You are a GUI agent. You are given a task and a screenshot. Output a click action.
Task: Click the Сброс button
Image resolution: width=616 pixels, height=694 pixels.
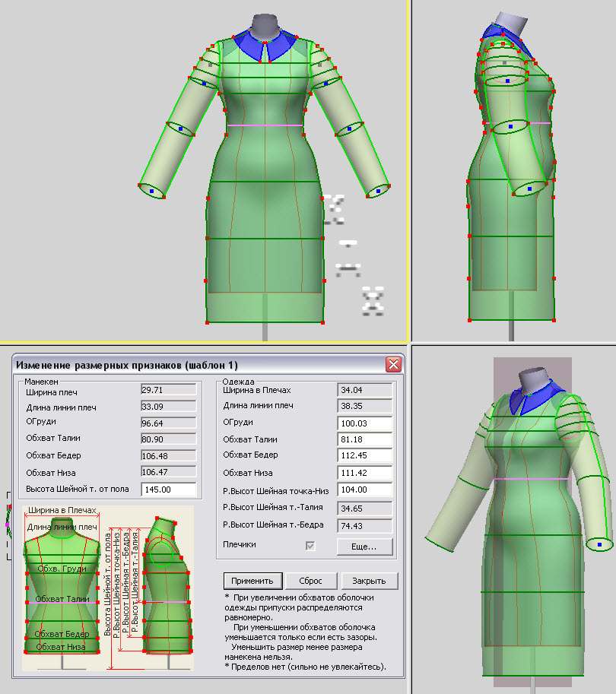coord(310,581)
